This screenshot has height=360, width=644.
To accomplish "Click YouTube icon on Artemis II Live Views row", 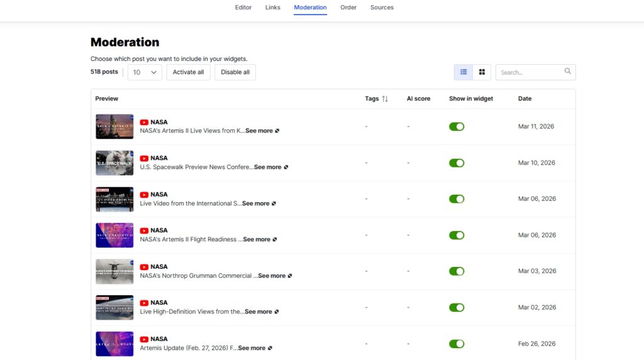I will coord(144,123).
